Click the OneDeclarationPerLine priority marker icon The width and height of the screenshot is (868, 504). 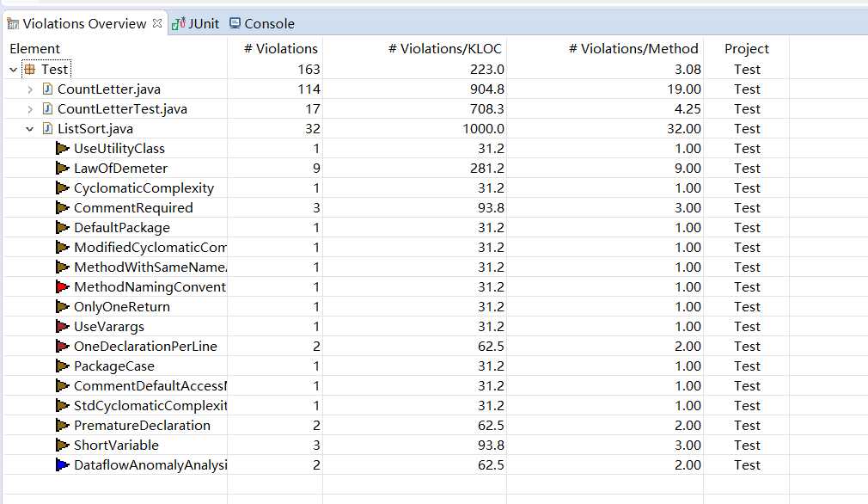point(63,347)
